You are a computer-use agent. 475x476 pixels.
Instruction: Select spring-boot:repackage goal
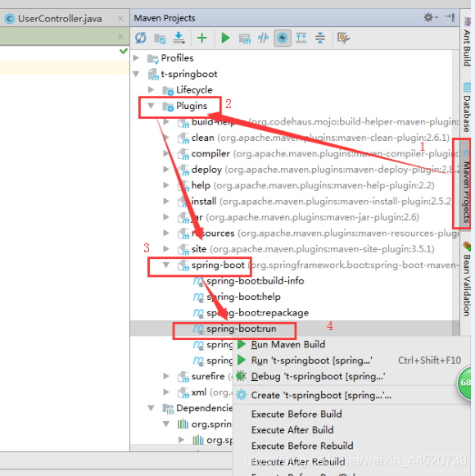pyautogui.click(x=257, y=313)
